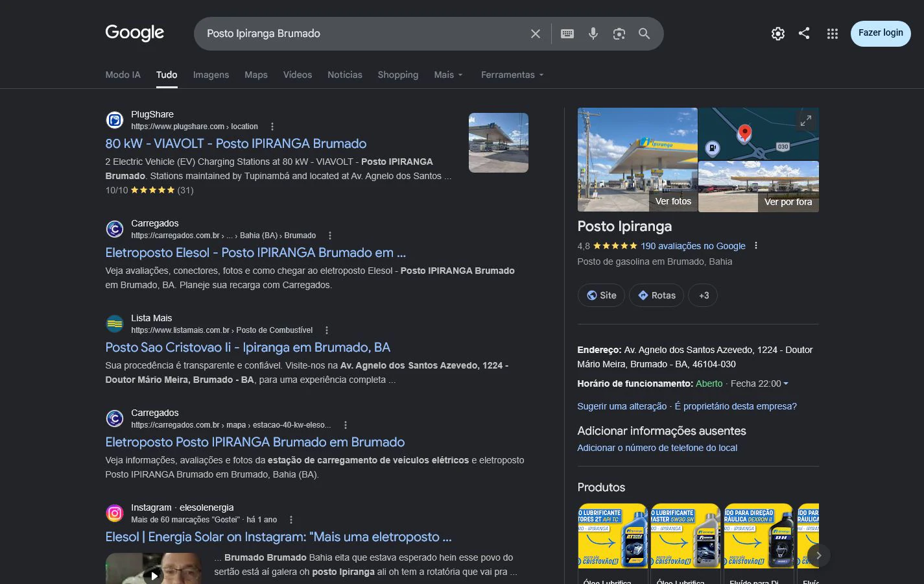Viewport: 924px width, 584px height.
Task: Select the Tudo tab
Action: [x=167, y=75]
